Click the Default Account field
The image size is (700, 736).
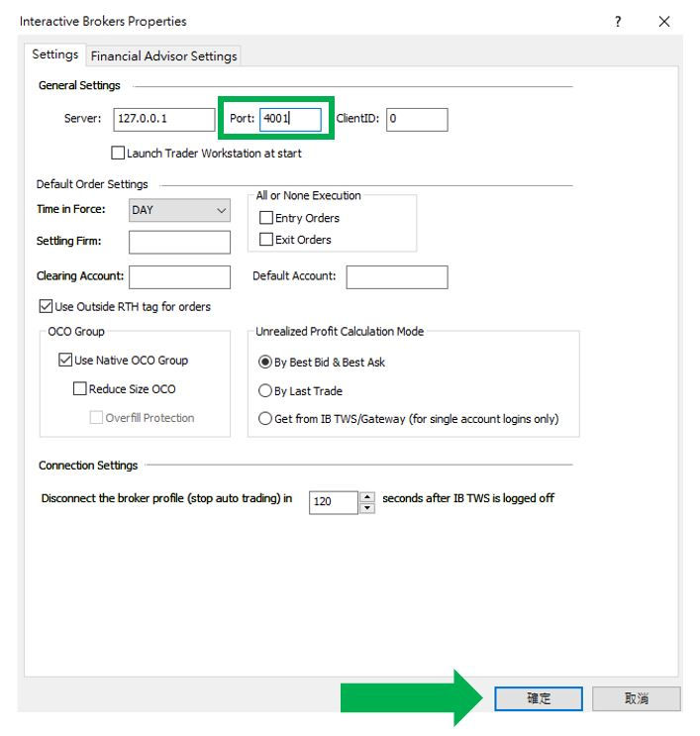tap(397, 277)
